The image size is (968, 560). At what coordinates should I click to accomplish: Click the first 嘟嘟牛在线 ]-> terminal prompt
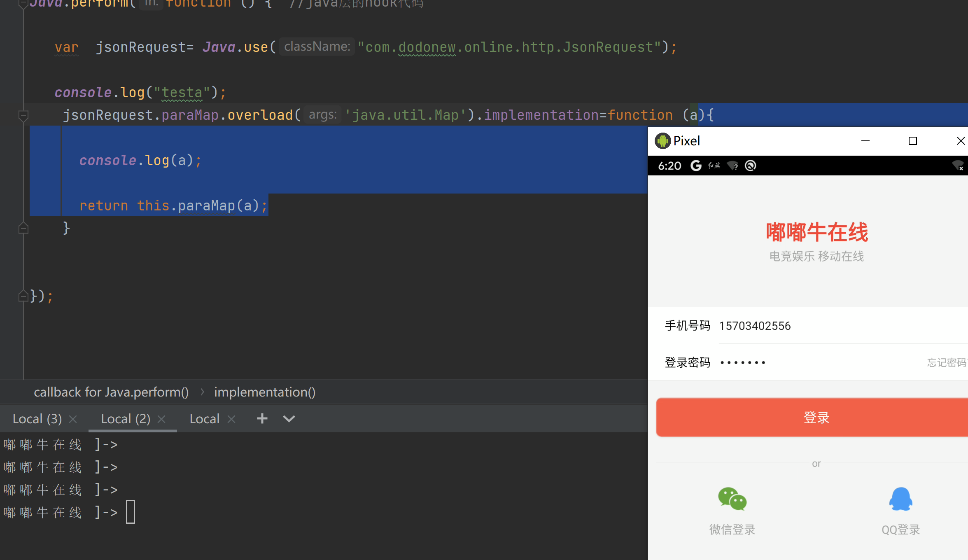tap(61, 445)
